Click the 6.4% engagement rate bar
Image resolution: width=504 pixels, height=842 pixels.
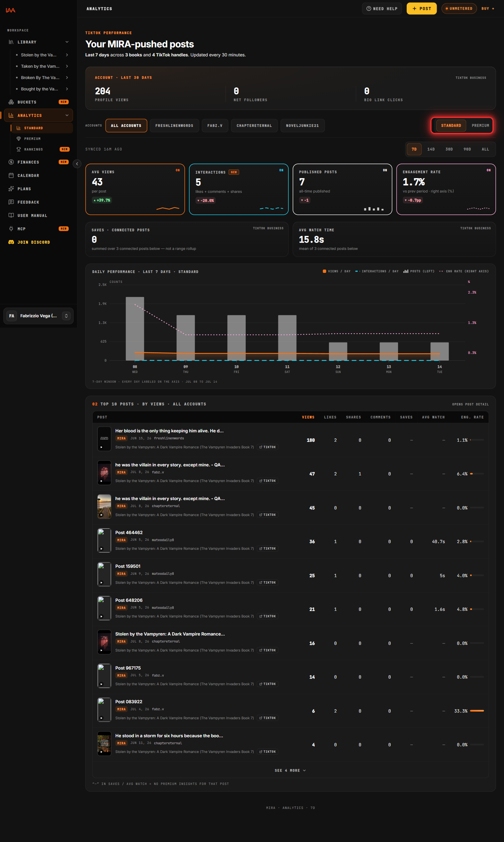(x=477, y=473)
